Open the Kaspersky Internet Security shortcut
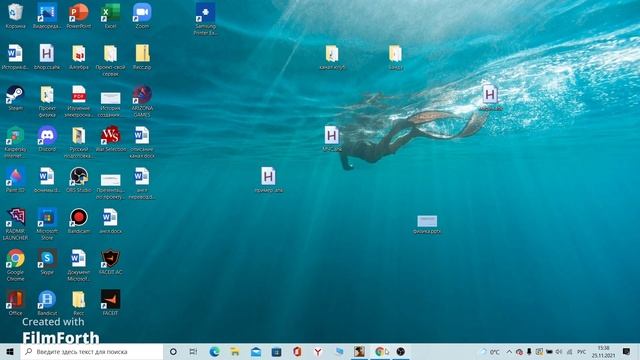The height and width of the screenshot is (360, 640). [x=16, y=142]
